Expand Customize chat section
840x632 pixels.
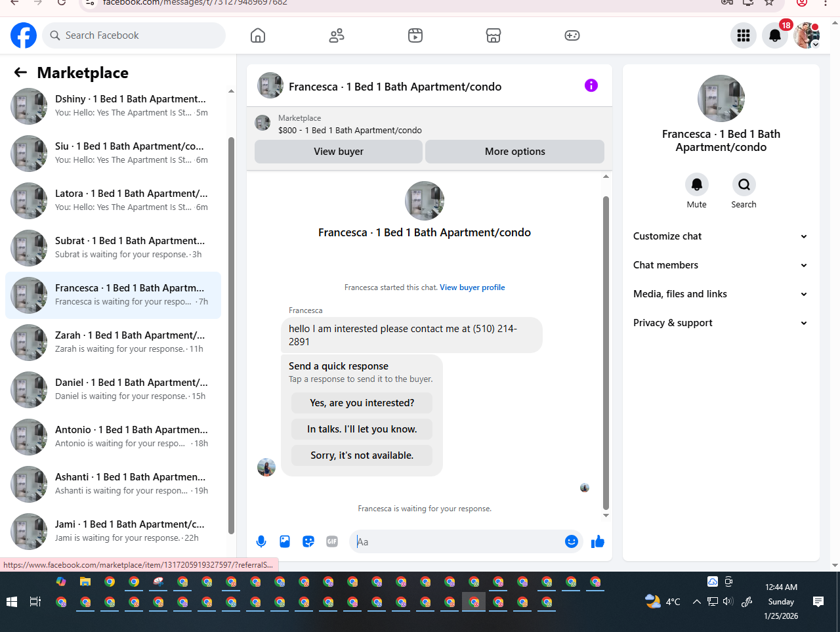(x=721, y=236)
